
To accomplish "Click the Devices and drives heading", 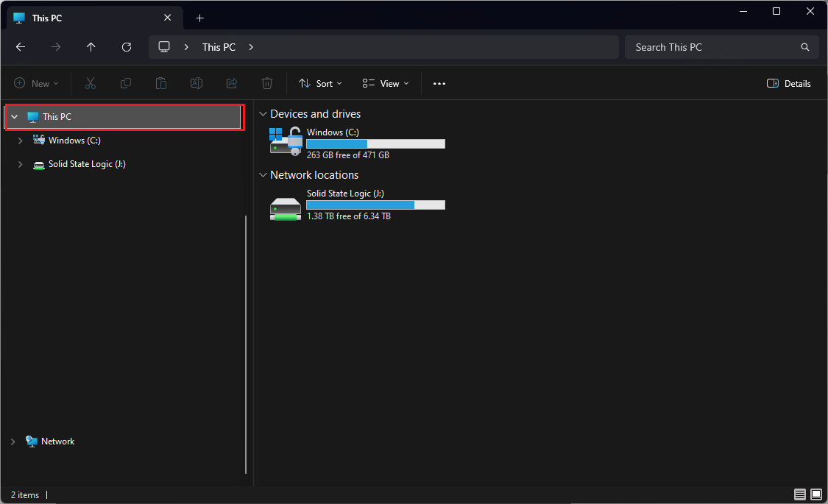I will (x=315, y=114).
